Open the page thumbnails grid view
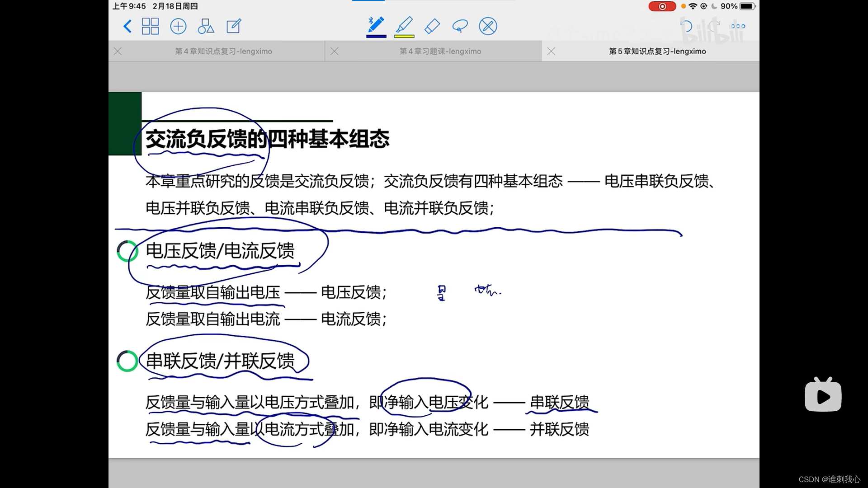868x488 pixels. click(150, 26)
